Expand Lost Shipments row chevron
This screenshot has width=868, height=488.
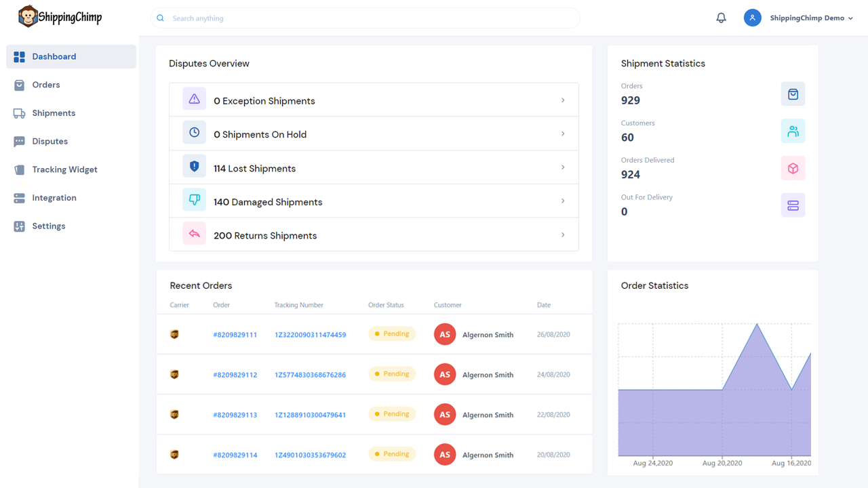[563, 167]
